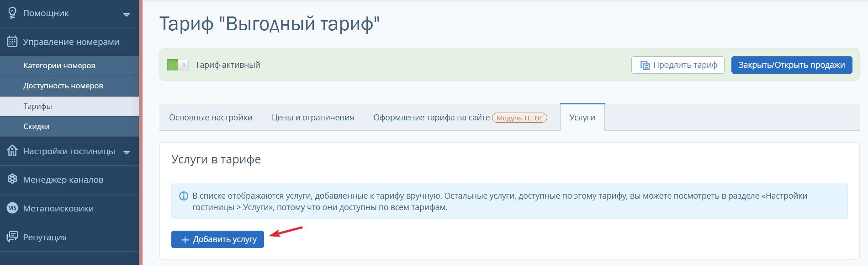Click the Тариф активный label
The height and width of the screenshot is (265, 868).
click(228, 65)
